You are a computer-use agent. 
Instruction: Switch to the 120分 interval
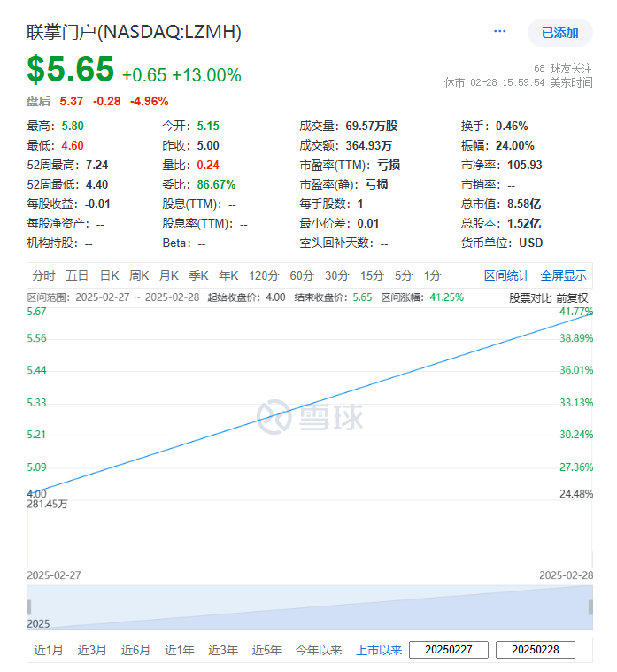[264, 275]
